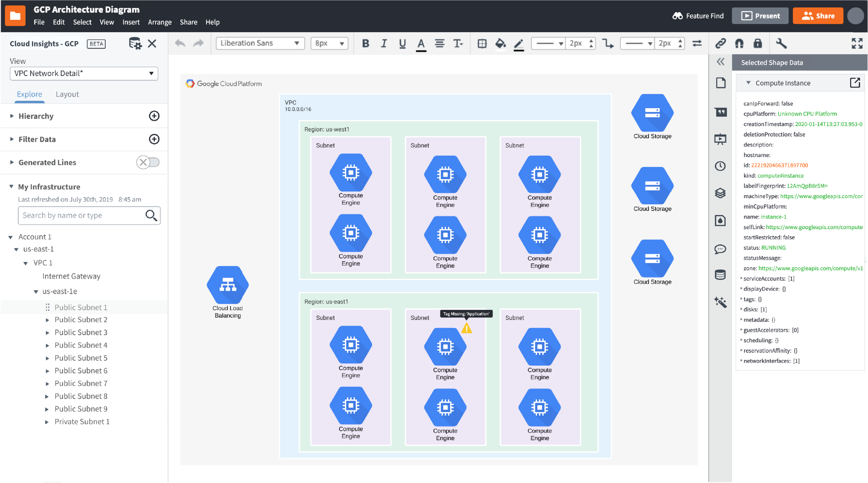Click the undo arrow icon
Viewport: 868px width, 483px height.
tap(180, 43)
